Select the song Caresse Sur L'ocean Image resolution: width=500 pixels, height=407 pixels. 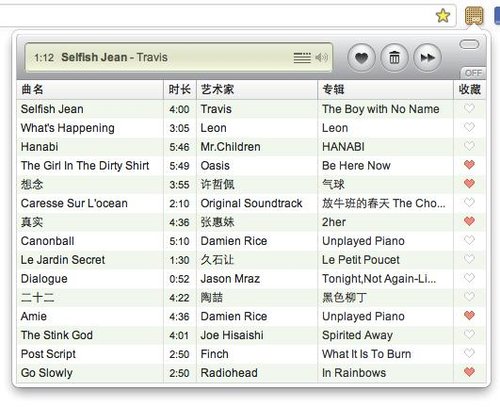[x=251, y=203]
